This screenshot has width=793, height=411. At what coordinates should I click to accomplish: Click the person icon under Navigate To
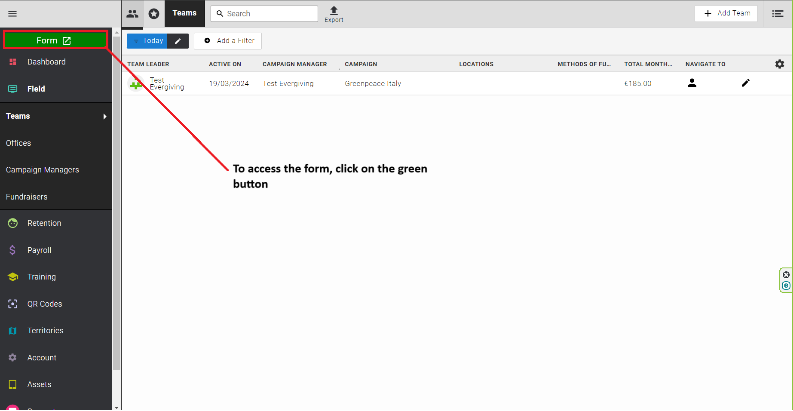pyautogui.click(x=691, y=83)
